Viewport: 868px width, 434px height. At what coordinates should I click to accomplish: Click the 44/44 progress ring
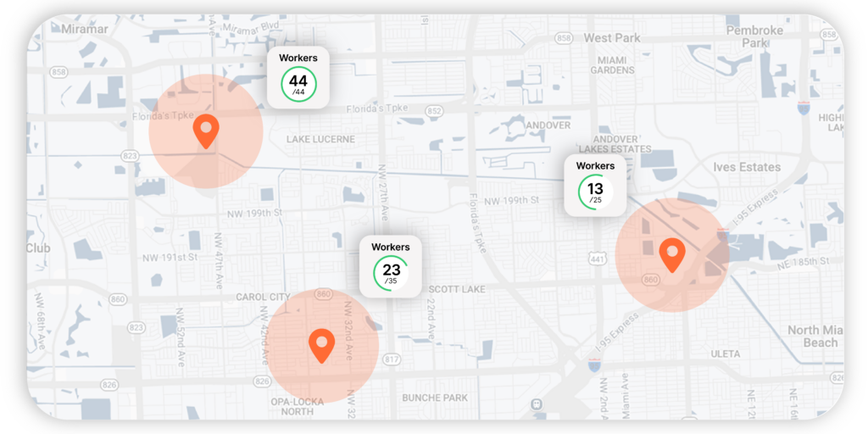coord(298,84)
